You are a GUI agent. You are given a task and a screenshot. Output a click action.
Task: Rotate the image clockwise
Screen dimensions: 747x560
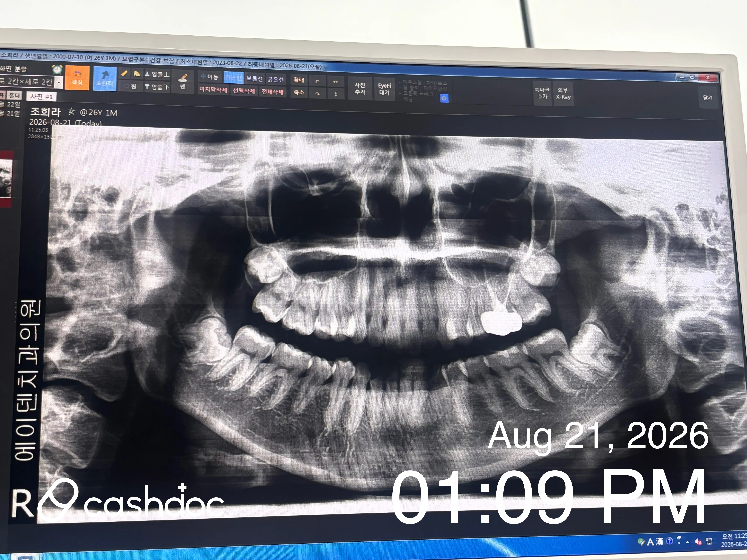[317, 94]
